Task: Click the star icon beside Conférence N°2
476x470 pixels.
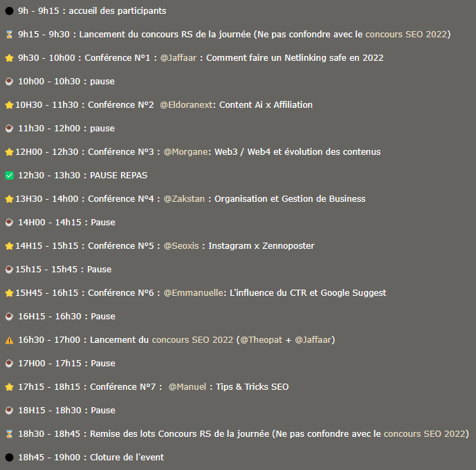Action: pos(10,105)
